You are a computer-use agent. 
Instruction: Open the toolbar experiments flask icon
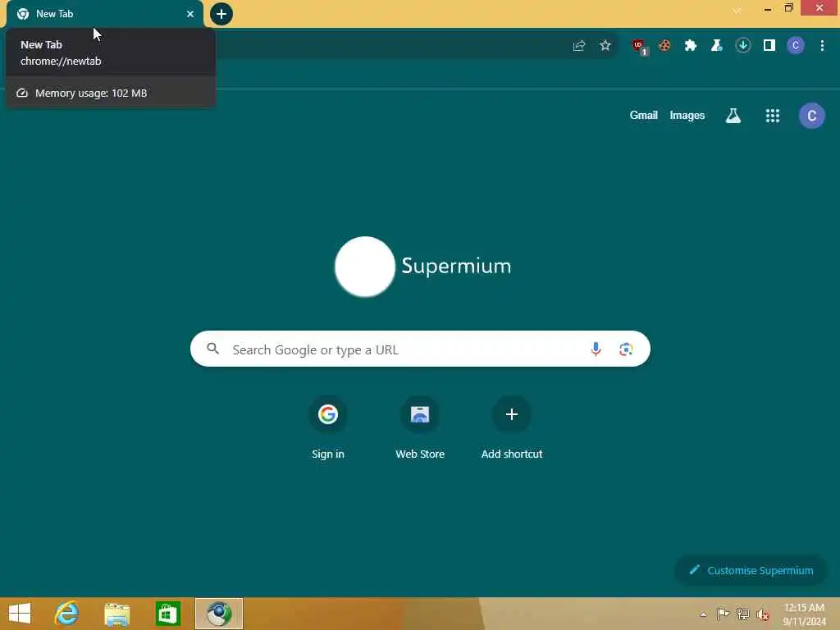coord(716,46)
